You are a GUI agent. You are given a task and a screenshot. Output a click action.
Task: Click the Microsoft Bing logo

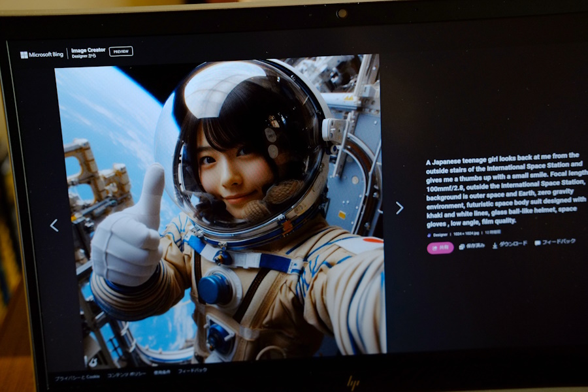coord(42,55)
